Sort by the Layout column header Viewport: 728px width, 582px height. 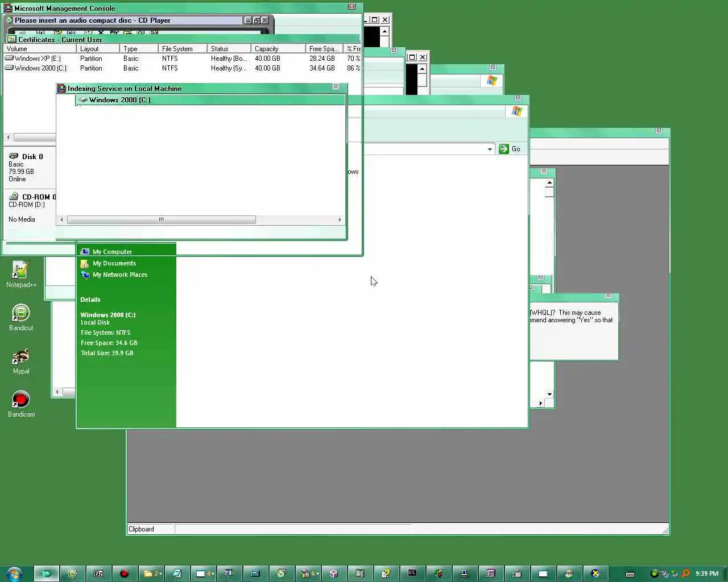click(x=98, y=49)
